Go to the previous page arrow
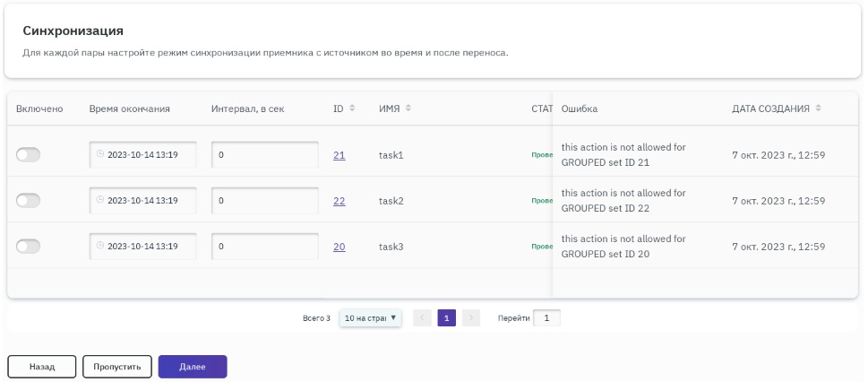 coord(422,317)
